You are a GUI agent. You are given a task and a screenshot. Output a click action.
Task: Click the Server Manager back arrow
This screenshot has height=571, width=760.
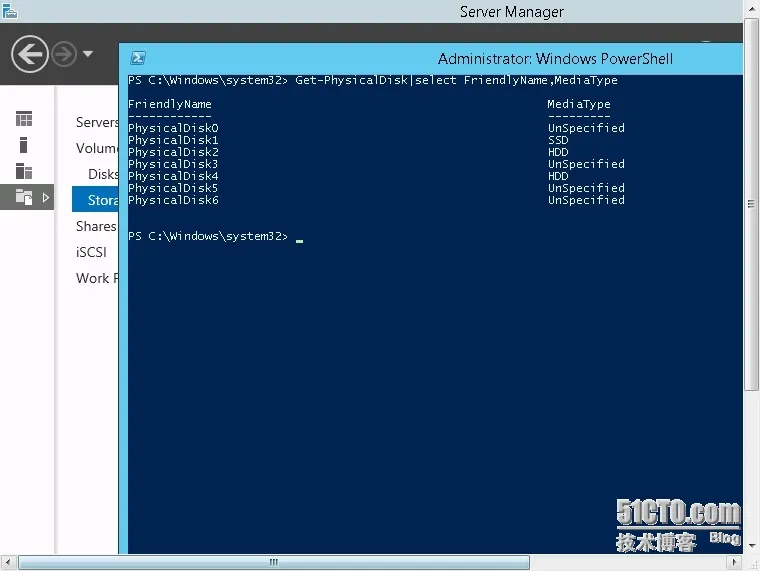pos(30,54)
